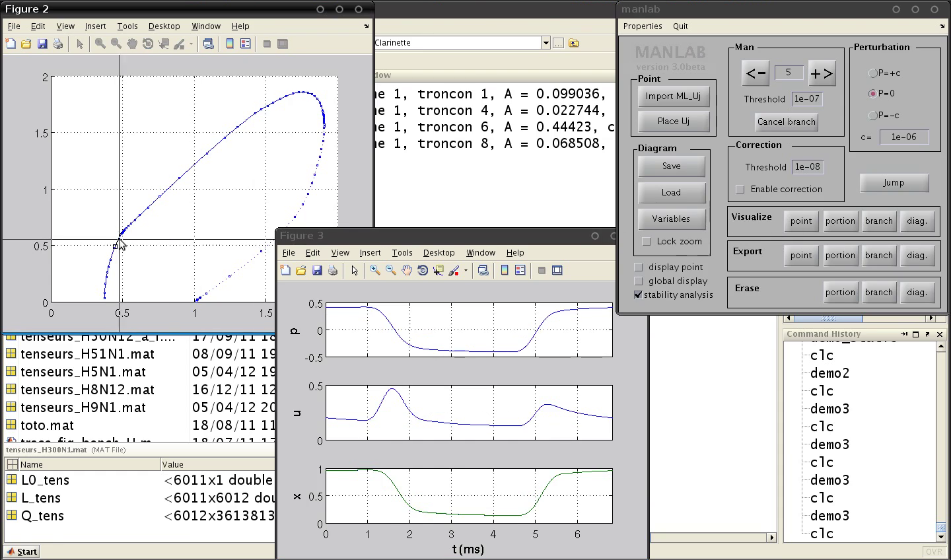This screenshot has width=951, height=560.
Task: Toggle the Lock zoom checkbox
Action: 647,242
